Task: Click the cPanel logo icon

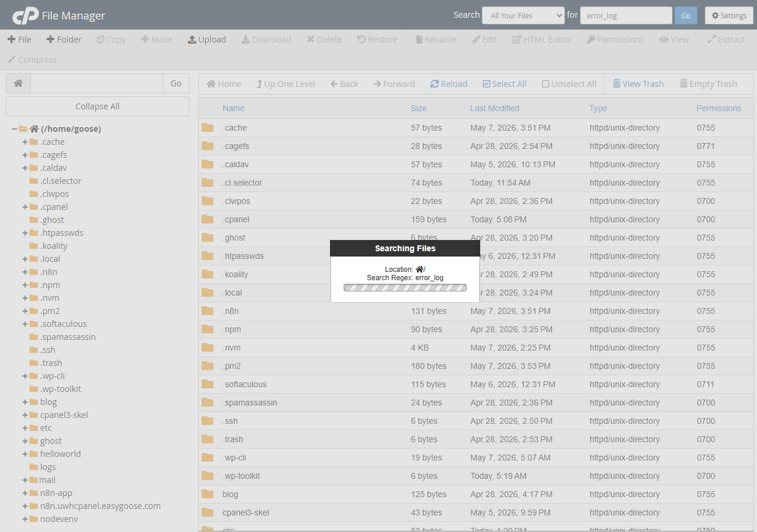Action: (25, 15)
